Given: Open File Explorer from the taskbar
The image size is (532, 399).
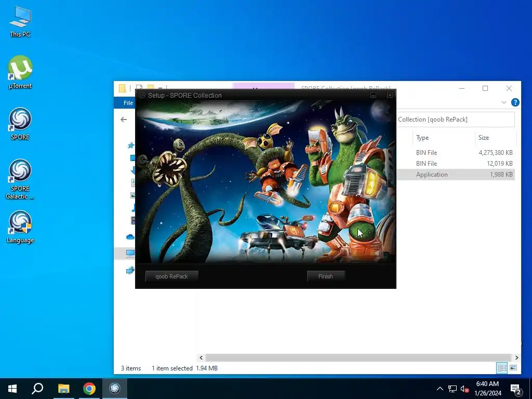Looking at the screenshot, I should [63, 389].
